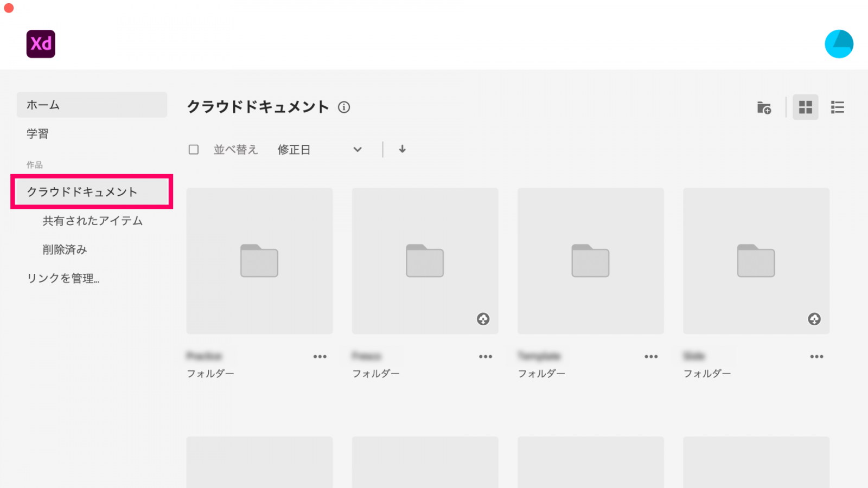Open more options for the first folder
This screenshot has width=868, height=488.
pos(320,357)
